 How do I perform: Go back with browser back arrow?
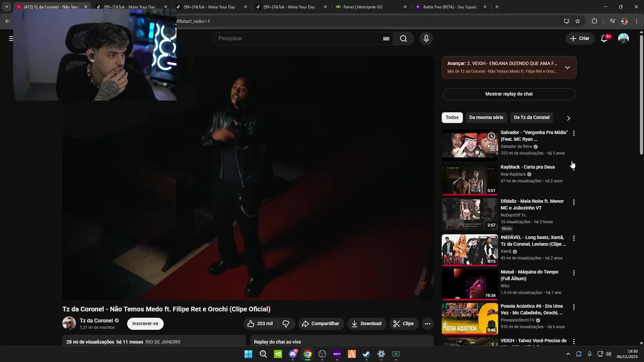pos(7,21)
